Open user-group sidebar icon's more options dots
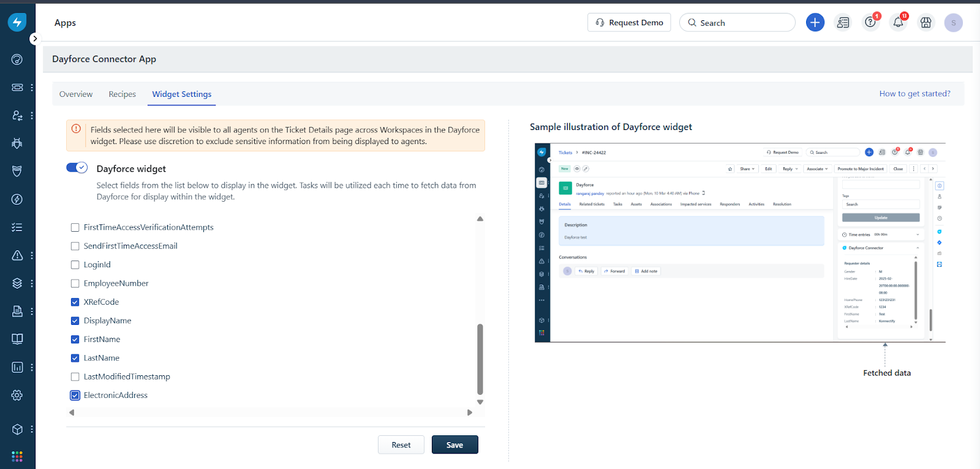This screenshot has height=469, width=980. [32, 115]
